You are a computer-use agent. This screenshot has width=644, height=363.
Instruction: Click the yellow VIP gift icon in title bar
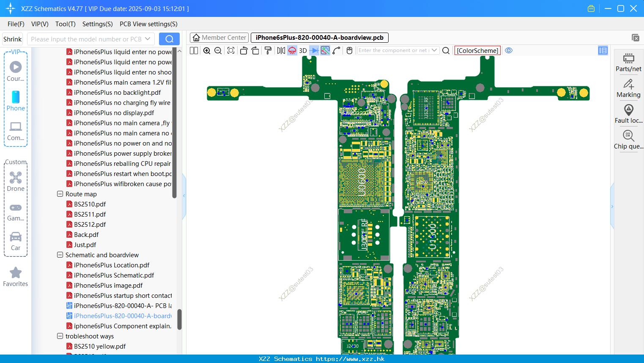click(x=591, y=8)
